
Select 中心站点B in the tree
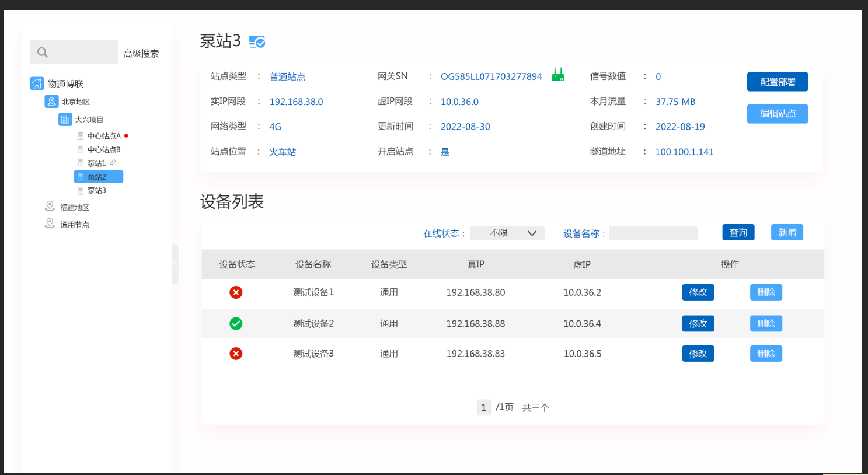[x=104, y=149]
